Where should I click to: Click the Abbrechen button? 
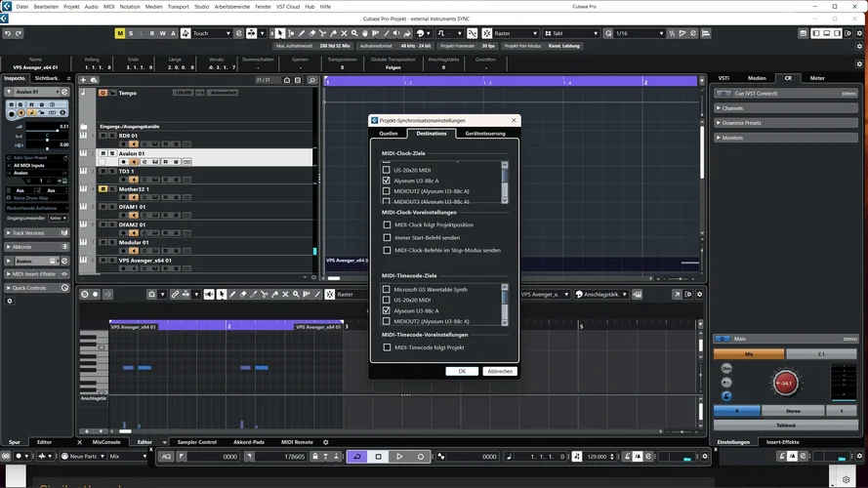(499, 371)
